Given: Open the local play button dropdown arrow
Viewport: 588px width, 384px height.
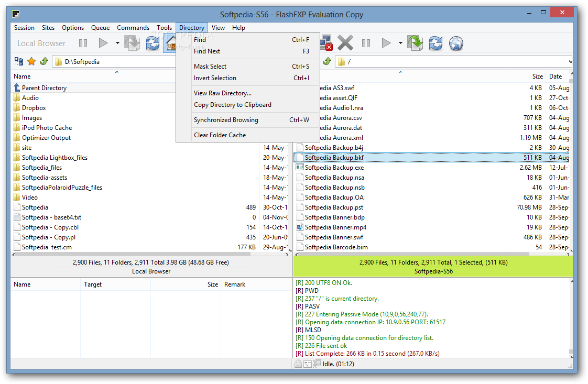Looking at the screenshot, I should 117,43.
